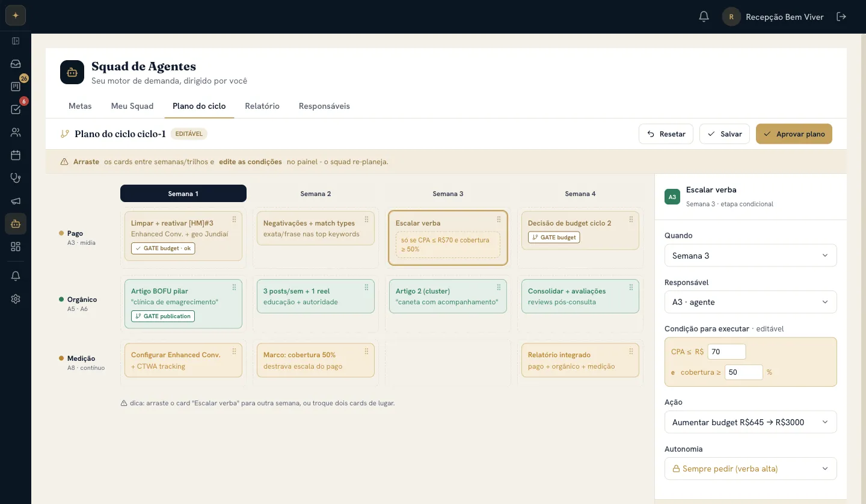Open the inbox icon in sidebar

coord(16,64)
